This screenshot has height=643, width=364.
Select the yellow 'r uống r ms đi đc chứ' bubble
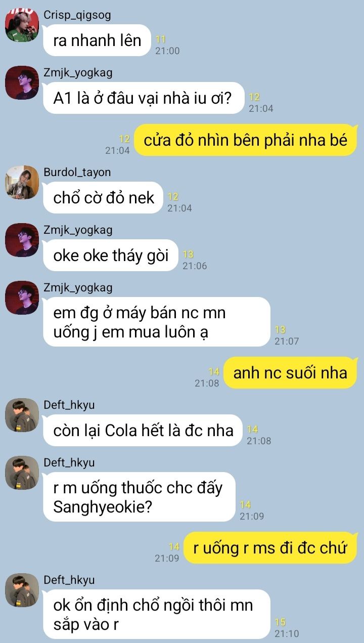point(270,547)
